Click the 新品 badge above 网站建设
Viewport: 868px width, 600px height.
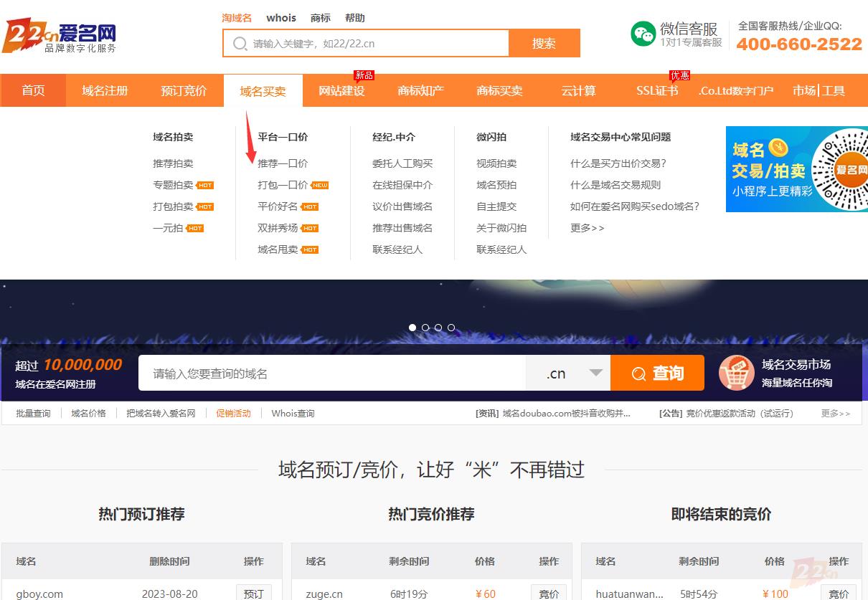tap(364, 75)
